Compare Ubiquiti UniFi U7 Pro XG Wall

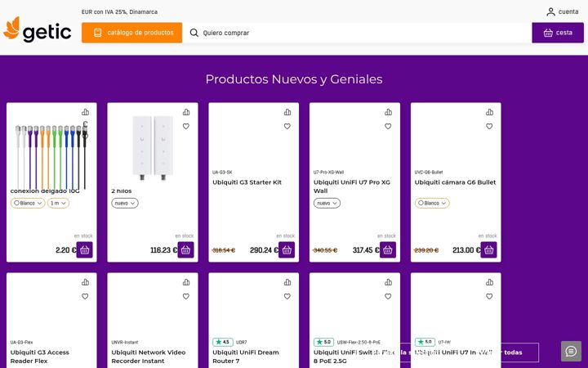388,112
